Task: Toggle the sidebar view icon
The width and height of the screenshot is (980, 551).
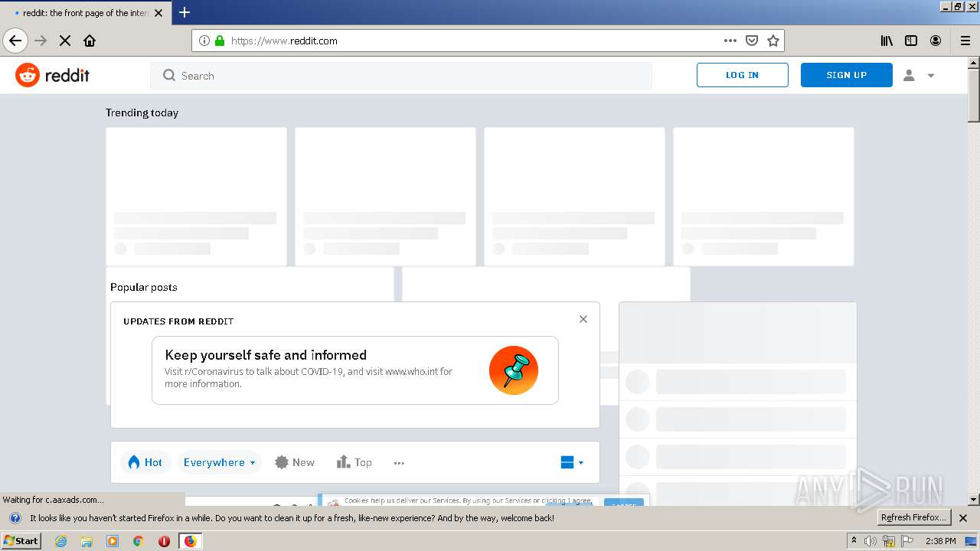Action: (x=911, y=41)
